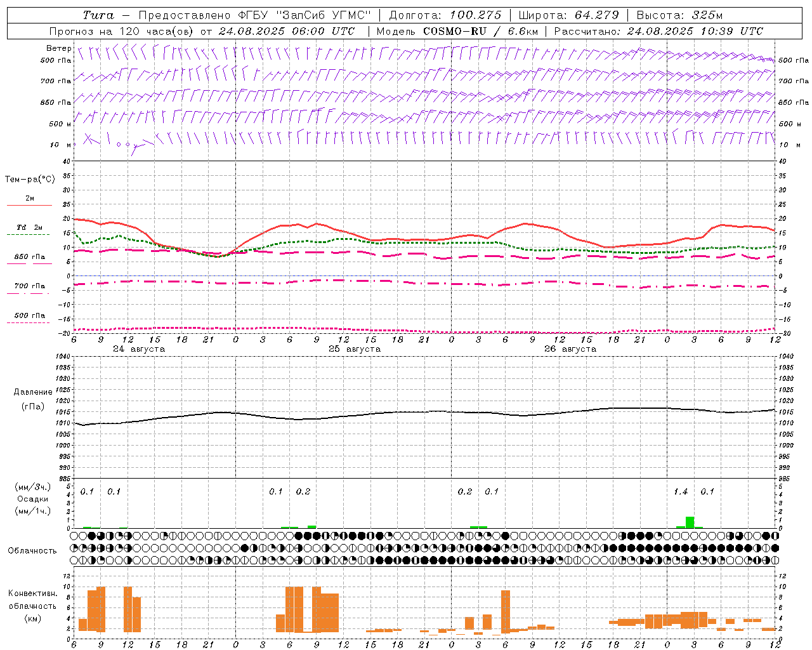Screen dimensions: 812x650
Task: Click the "Тем-ра(°C)" temperature panel label
Action: click(x=30, y=180)
